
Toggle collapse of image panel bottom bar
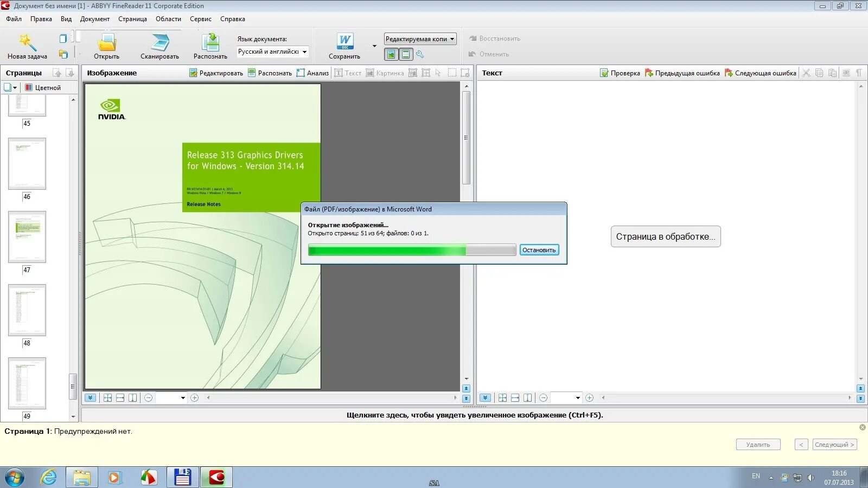(90, 397)
